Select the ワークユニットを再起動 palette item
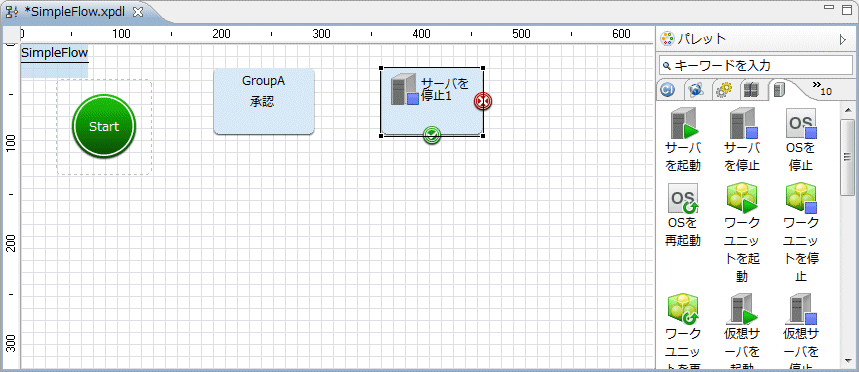The width and height of the screenshot is (859, 372). (683, 332)
